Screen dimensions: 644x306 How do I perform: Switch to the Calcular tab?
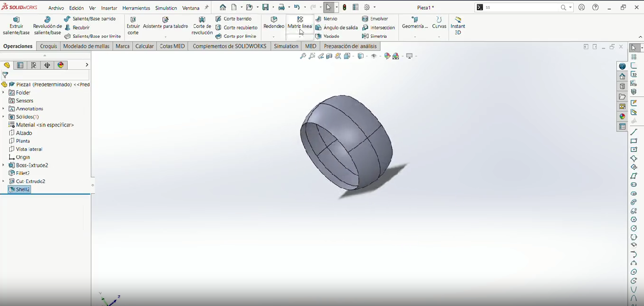point(145,46)
